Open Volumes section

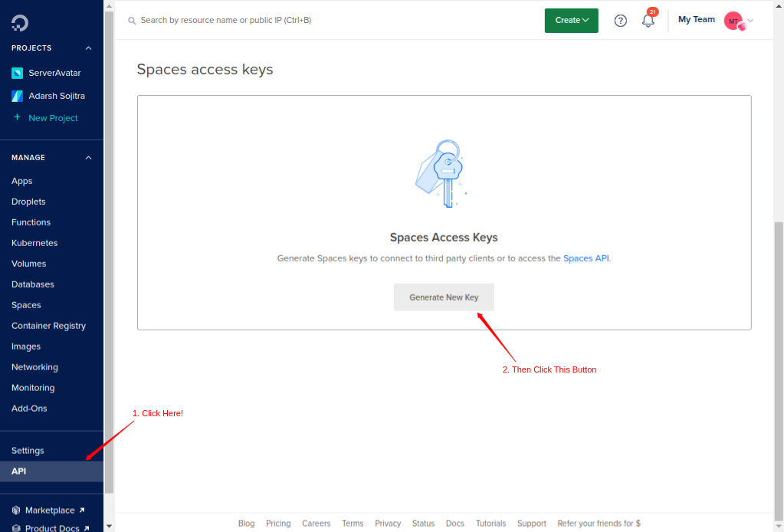[28, 264]
